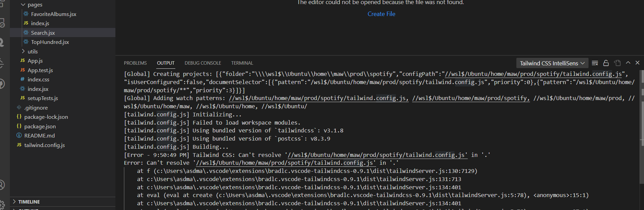
Task: Close the bottom output panel
Action: click(x=638, y=63)
